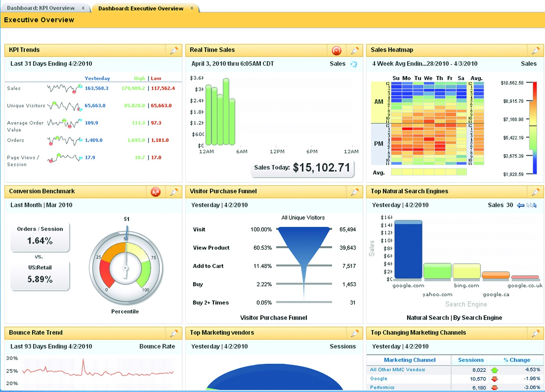Click the Buy 2+ Times funnel label
545x392 pixels.
click(211, 303)
